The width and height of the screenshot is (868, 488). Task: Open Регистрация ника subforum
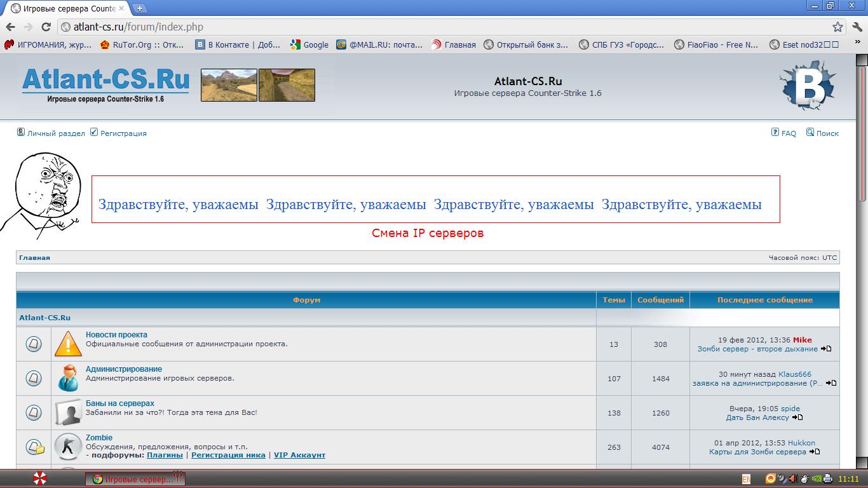[x=228, y=455]
